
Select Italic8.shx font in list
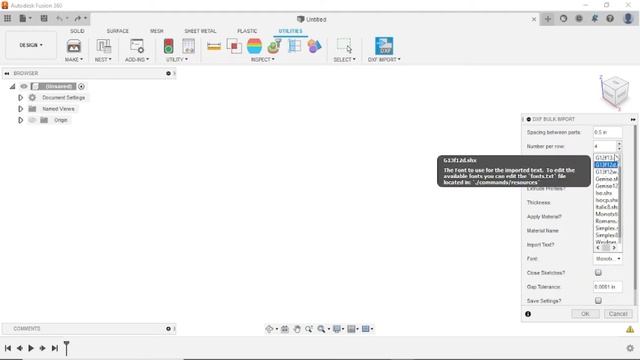click(x=606, y=207)
